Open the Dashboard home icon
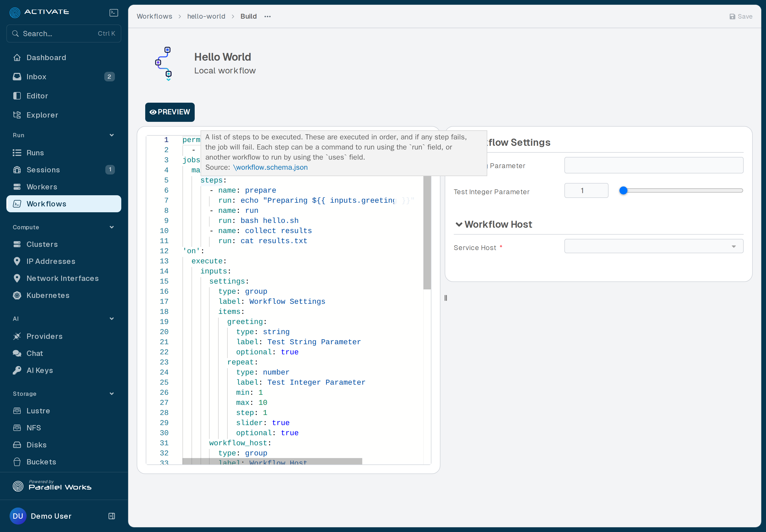The image size is (766, 532). coord(17,58)
